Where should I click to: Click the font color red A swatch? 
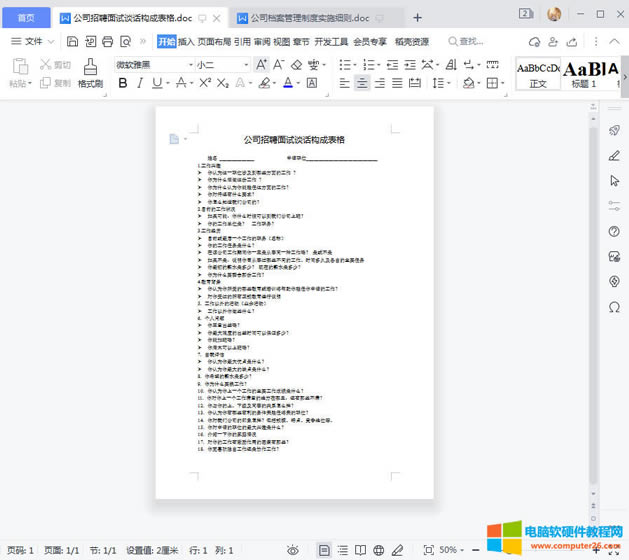(291, 84)
